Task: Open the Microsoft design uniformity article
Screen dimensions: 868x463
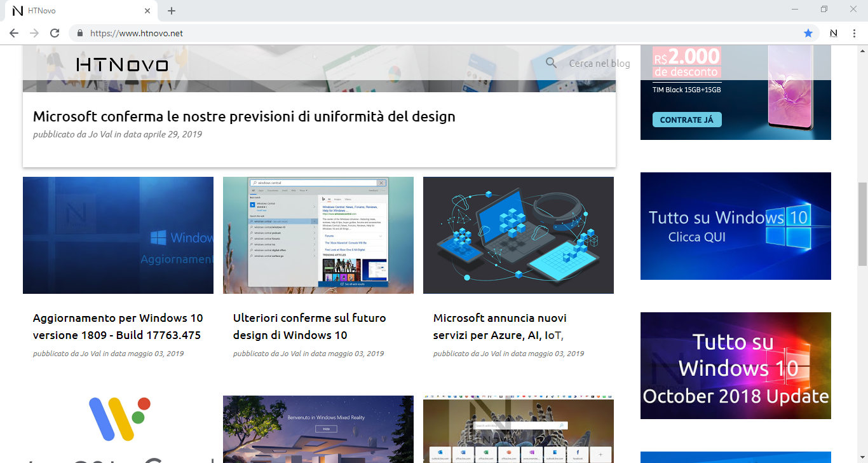Action: pyautogui.click(x=244, y=116)
